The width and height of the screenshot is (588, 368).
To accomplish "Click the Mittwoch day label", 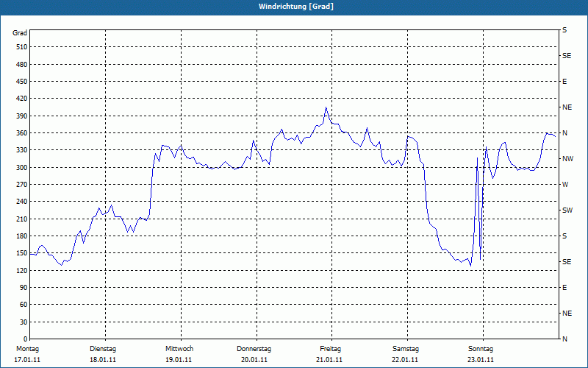I will click(179, 349).
